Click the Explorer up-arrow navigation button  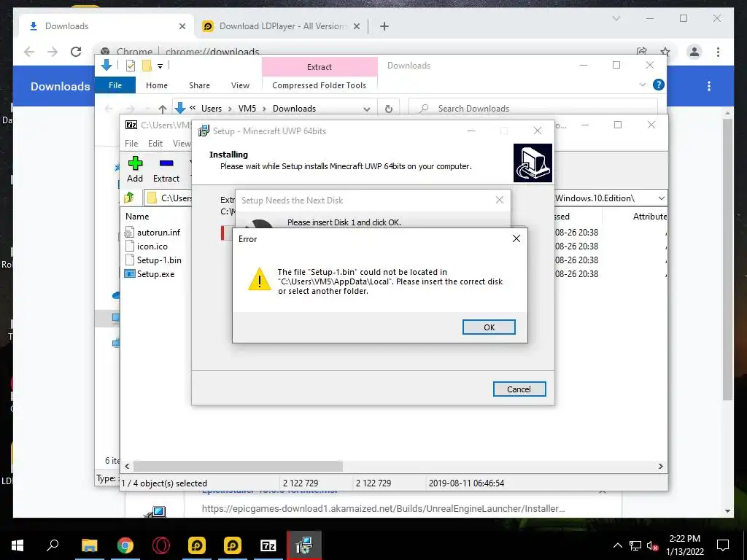pos(163,109)
